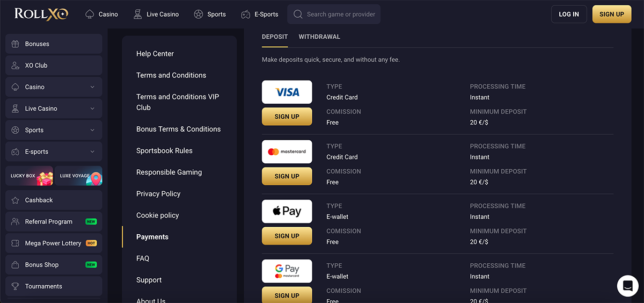Expand the Casino sidebar section
The width and height of the screenshot is (644, 303).
pyautogui.click(x=92, y=87)
